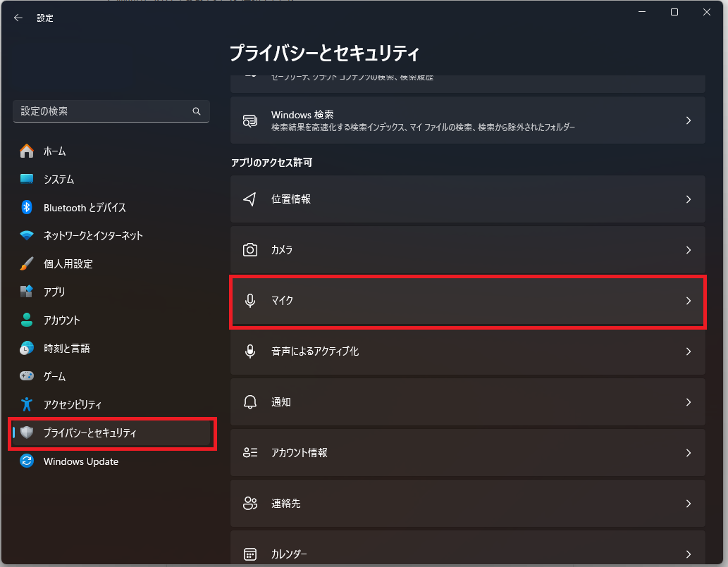Open the アプリ settings page
Screen dimensions: 728x567
[x=111, y=292]
